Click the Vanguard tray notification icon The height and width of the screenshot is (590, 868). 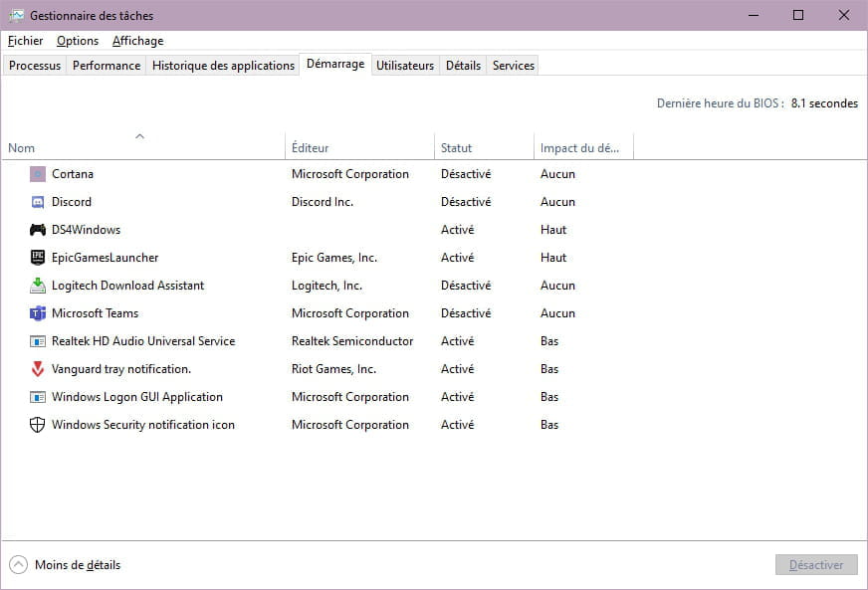[x=38, y=368]
